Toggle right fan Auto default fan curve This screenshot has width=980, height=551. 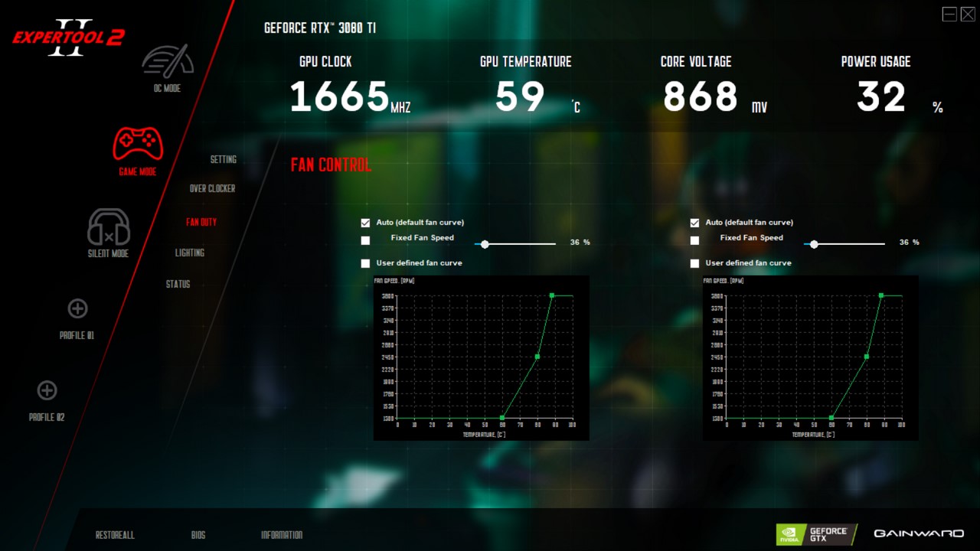pyautogui.click(x=694, y=223)
